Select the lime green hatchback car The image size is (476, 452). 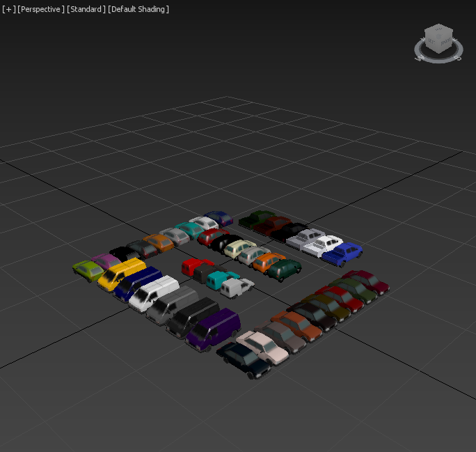(x=88, y=270)
